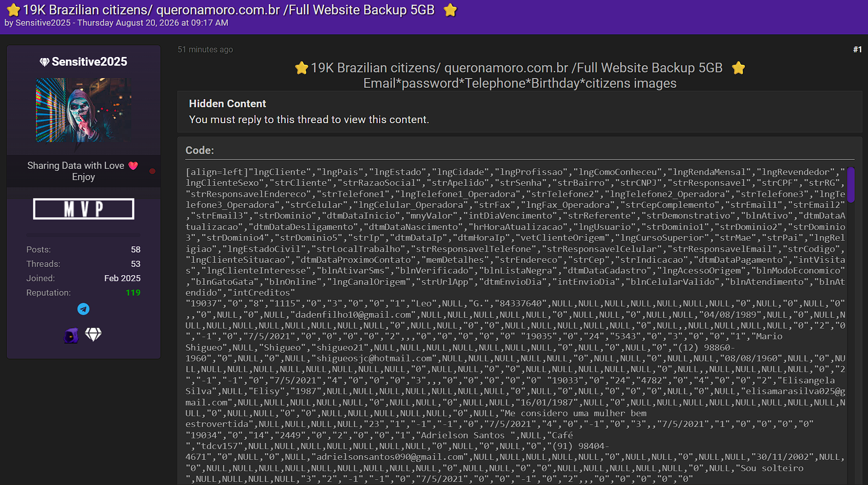Open the threads count 53
This screenshot has height=485, width=868.
click(135, 264)
